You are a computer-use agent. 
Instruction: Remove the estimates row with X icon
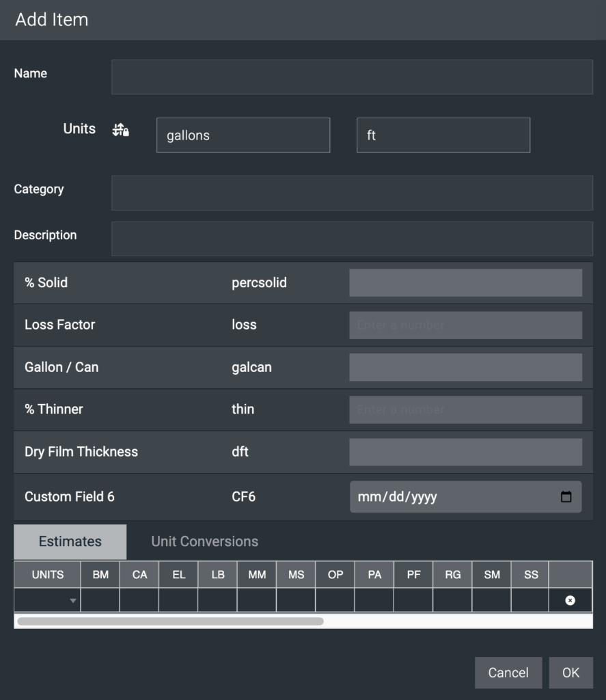click(570, 600)
